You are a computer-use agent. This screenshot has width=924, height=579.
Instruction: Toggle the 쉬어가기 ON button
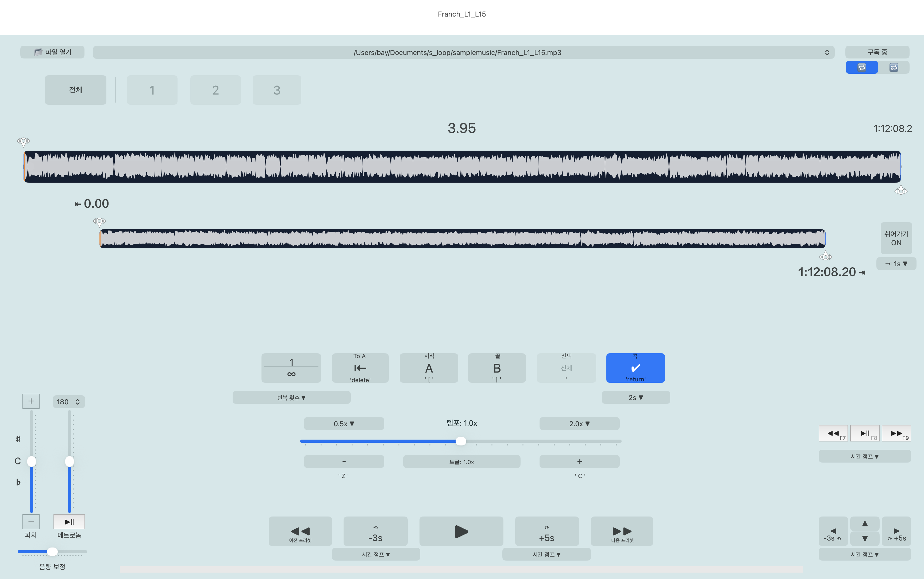point(896,238)
